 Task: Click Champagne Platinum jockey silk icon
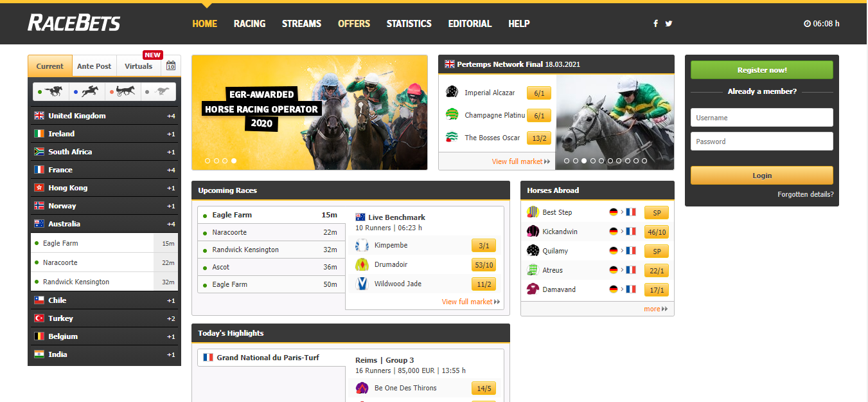(452, 114)
